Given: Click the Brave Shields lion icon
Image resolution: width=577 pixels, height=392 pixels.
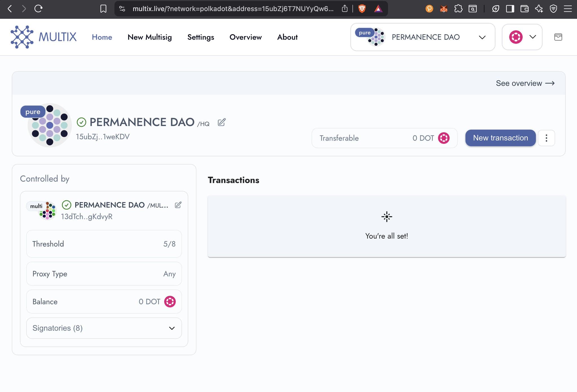Looking at the screenshot, I should point(362,9).
